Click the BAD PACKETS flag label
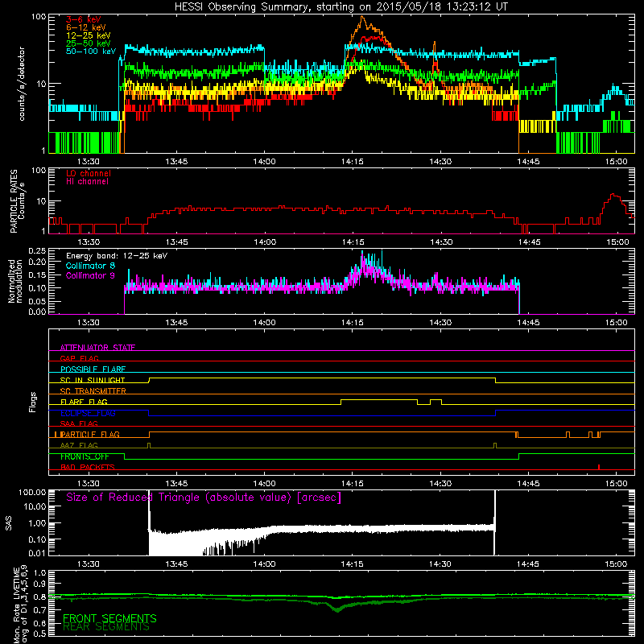Viewport: 644px width, 644px height. point(88,467)
